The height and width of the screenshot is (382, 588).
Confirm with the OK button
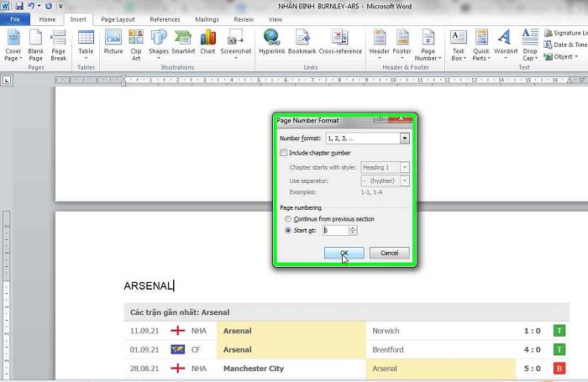point(344,253)
